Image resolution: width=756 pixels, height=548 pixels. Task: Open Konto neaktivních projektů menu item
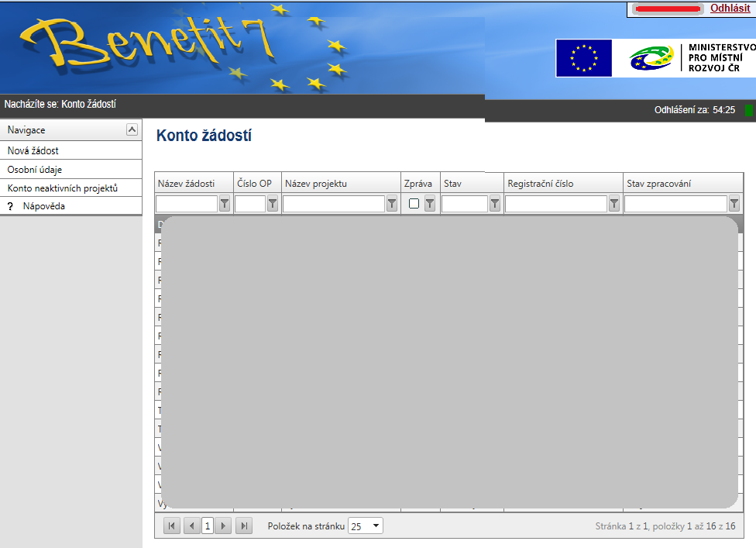tap(71, 188)
